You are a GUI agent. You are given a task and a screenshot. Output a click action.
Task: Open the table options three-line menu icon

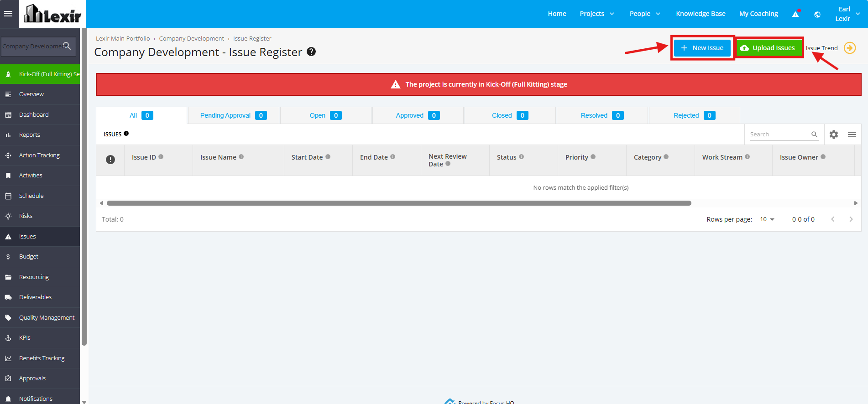(852, 135)
